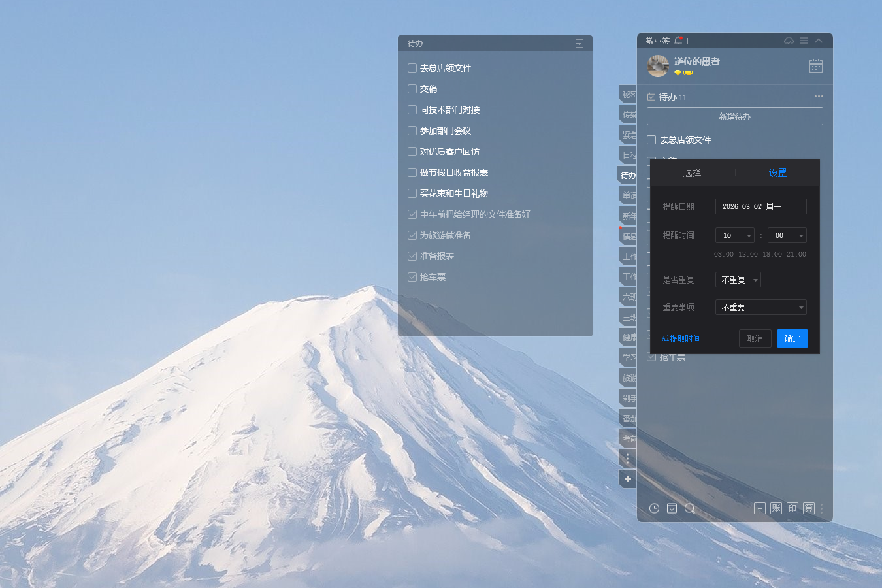Image resolution: width=882 pixels, height=588 pixels.
Task: Check the 买花束和生日礼物 todo checkbox
Action: click(412, 193)
